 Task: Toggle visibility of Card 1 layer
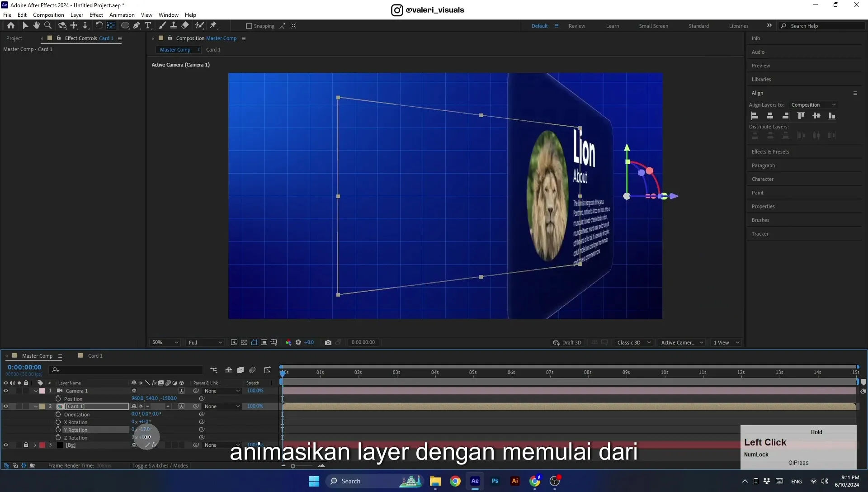(6, 406)
